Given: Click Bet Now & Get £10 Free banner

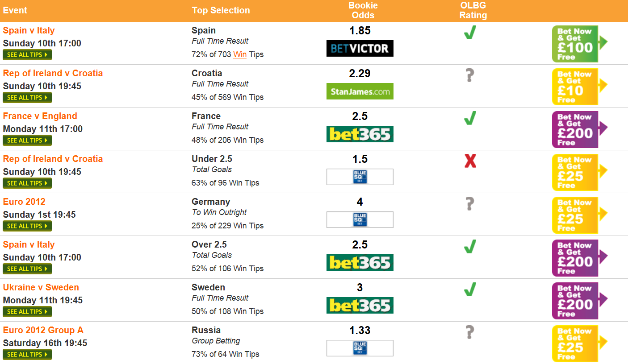Looking at the screenshot, I should point(579,87).
